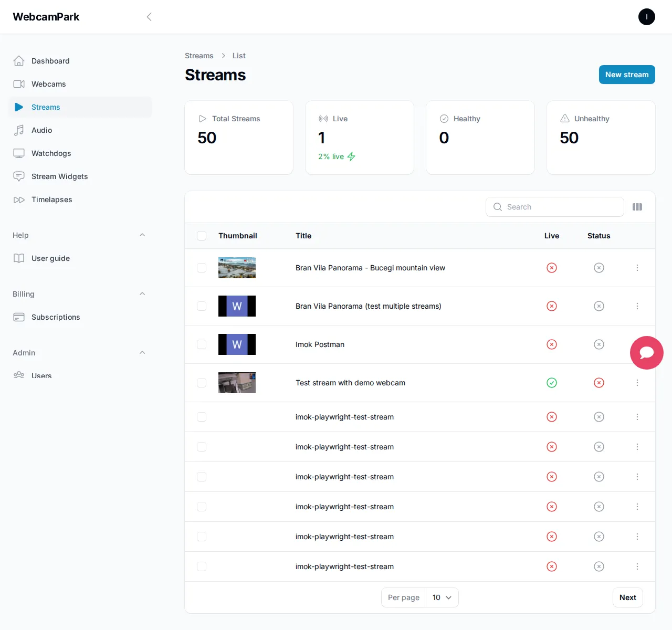The image size is (672, 630).
Task: Click the New stream button
Action: 626,75
